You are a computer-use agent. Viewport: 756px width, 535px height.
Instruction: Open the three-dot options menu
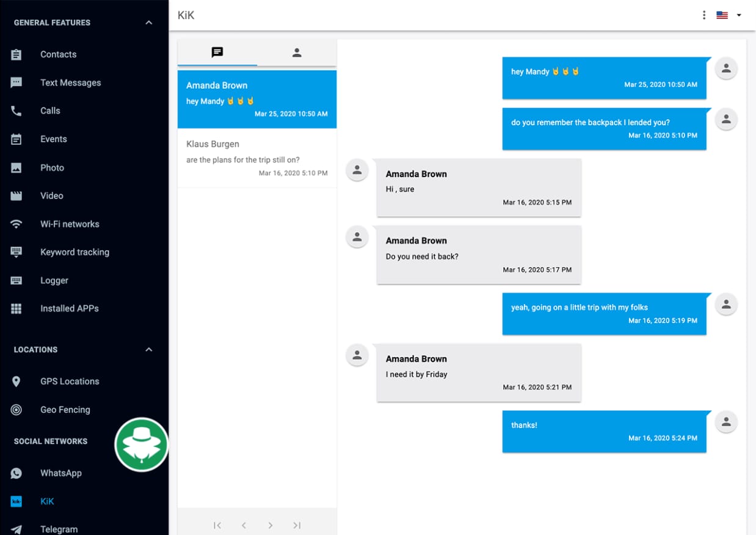704,15
